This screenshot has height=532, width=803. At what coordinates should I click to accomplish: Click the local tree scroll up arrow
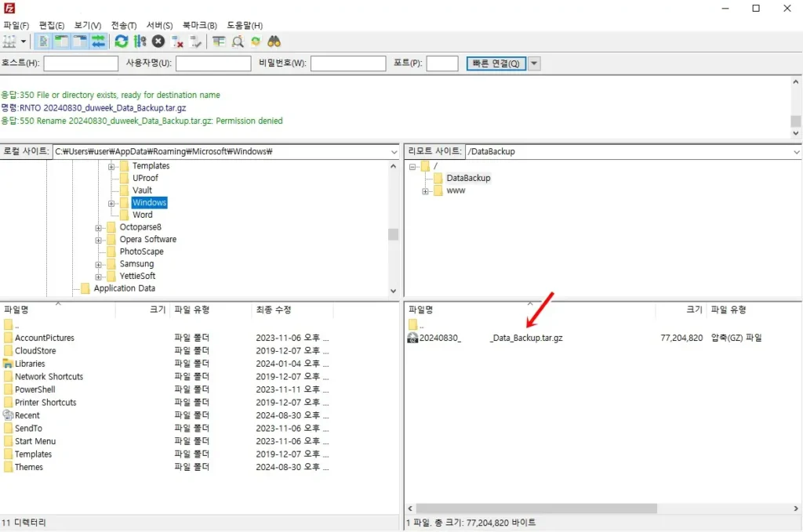(394, 166)
